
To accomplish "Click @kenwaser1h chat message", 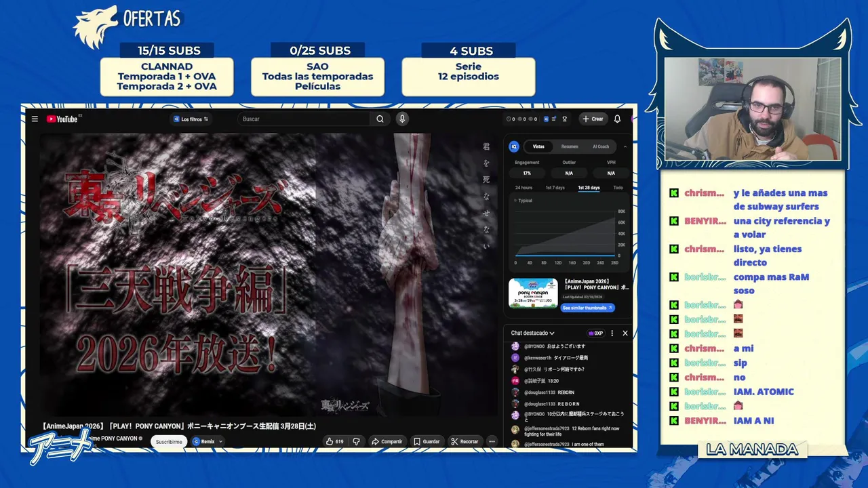I will coord(551,357).
